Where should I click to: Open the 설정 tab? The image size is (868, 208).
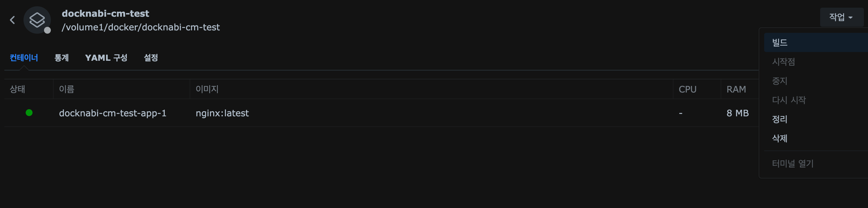(x=151, y=58)
